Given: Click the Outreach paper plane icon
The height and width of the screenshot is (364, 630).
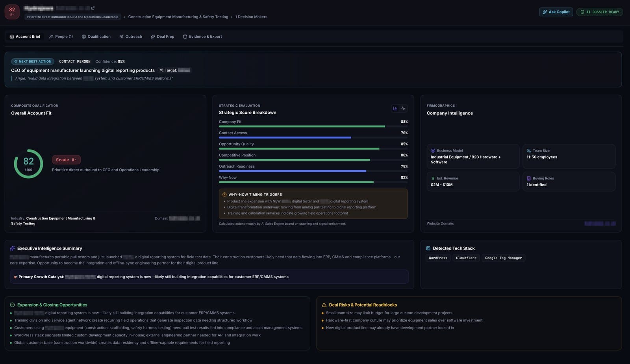Looking at the screenshot, I should point(121,37).
